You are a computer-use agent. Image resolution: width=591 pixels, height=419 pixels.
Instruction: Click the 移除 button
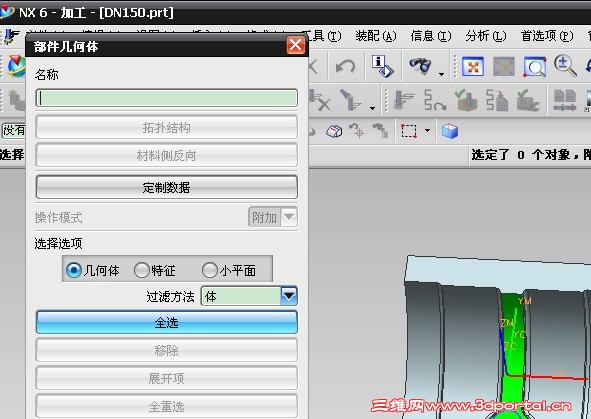167,350
